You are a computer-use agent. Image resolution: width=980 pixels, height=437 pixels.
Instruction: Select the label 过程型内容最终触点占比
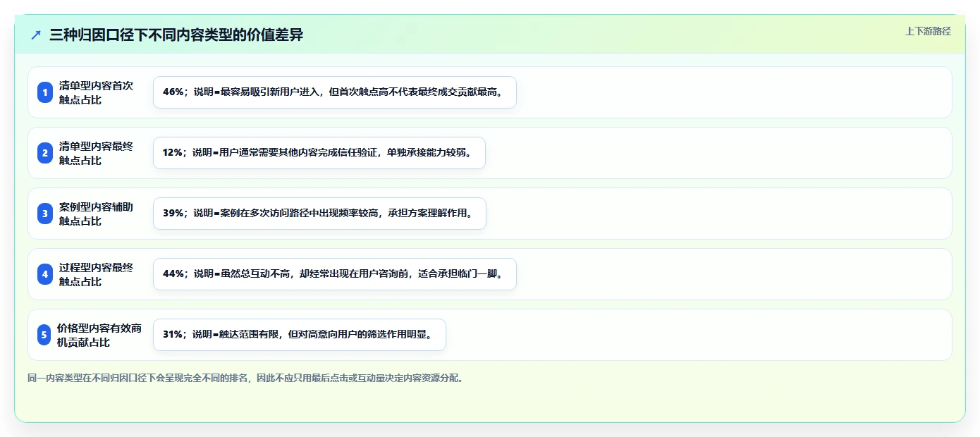[97, 274]
